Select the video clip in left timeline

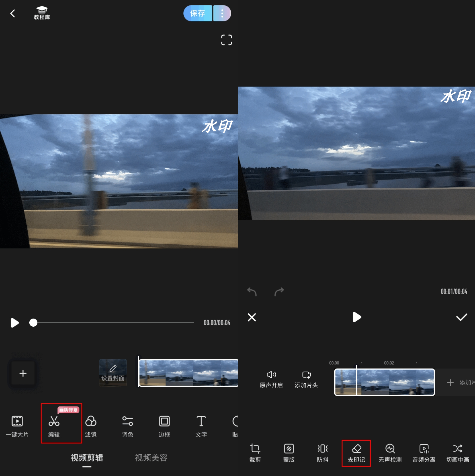(x=188, y=373)
